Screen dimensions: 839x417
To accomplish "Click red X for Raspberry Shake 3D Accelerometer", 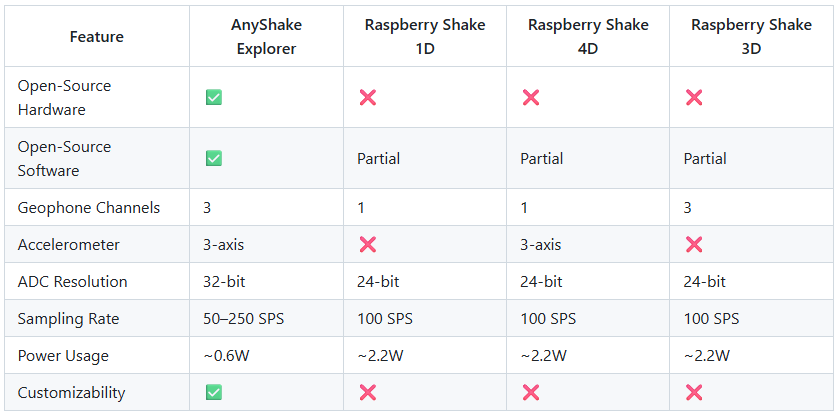I will coord(694,245).
